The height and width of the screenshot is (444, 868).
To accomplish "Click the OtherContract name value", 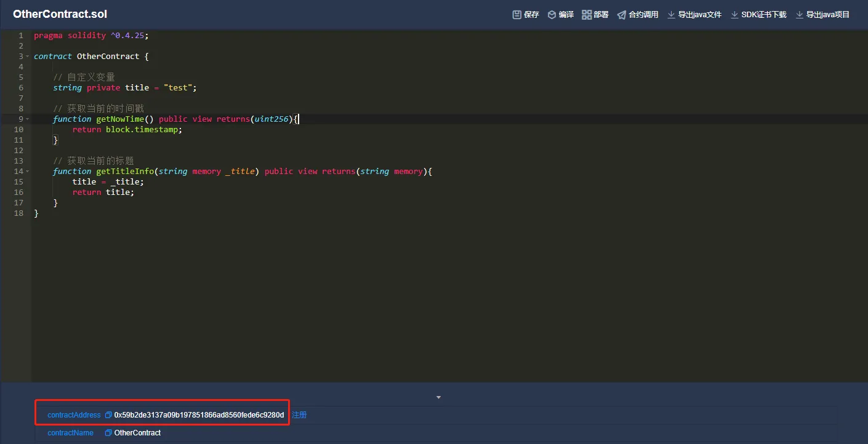I will (137, 433).
